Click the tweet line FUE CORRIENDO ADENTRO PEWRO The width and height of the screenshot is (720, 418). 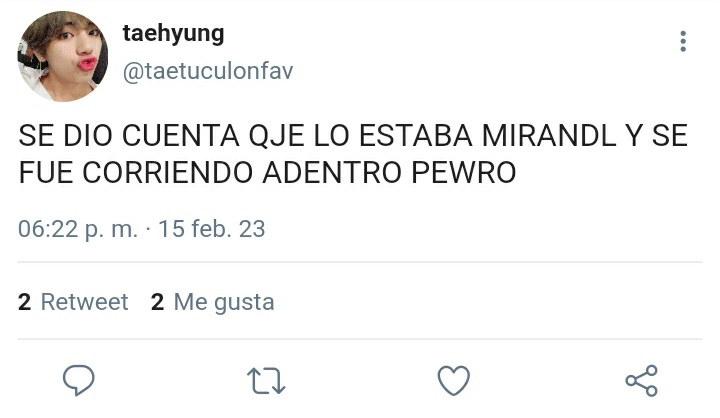267,173
